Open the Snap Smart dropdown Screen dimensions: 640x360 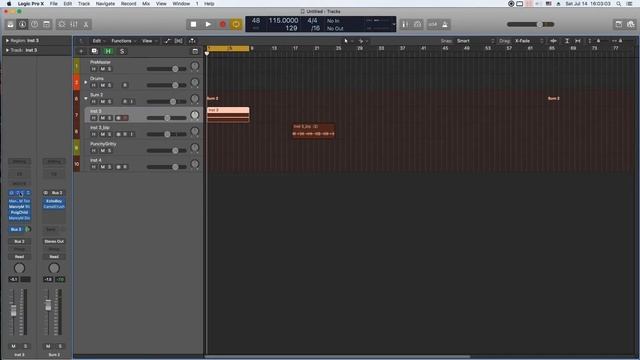pyautogui.click(x=475, y=41)
